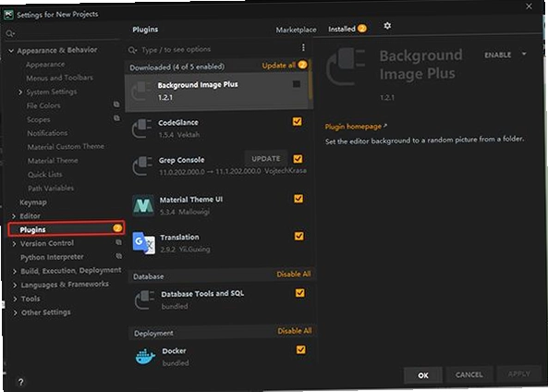Toggle the Docker plugin checkbox

click(300, 349)
